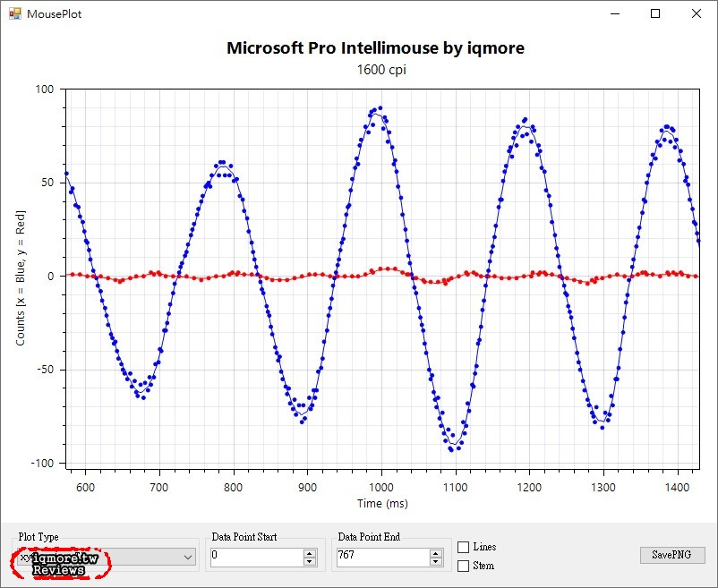This screenshot has width=718, height=588.
Task: Maximize the MousePlot window
Action: pyautogui.click(x=655, y=13)
